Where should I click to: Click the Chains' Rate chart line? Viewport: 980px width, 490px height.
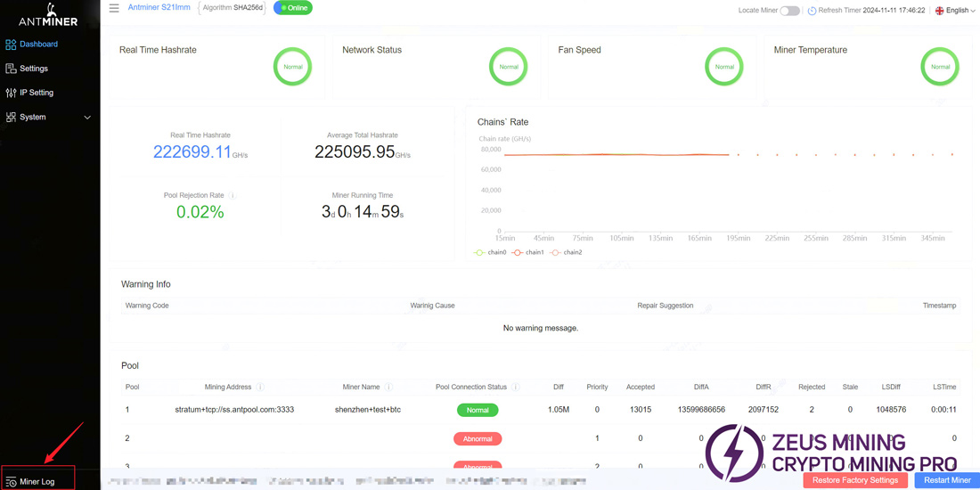tap(616, 154)
